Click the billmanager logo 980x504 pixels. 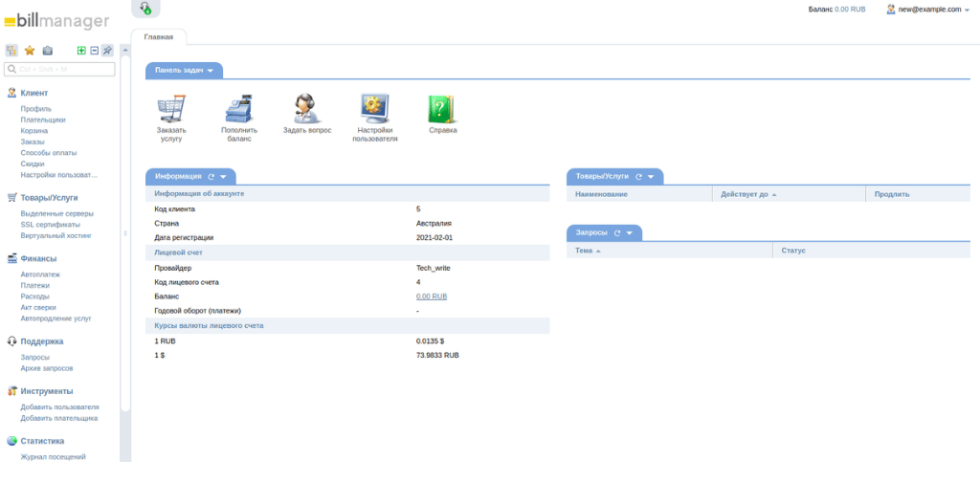point(56,22)
